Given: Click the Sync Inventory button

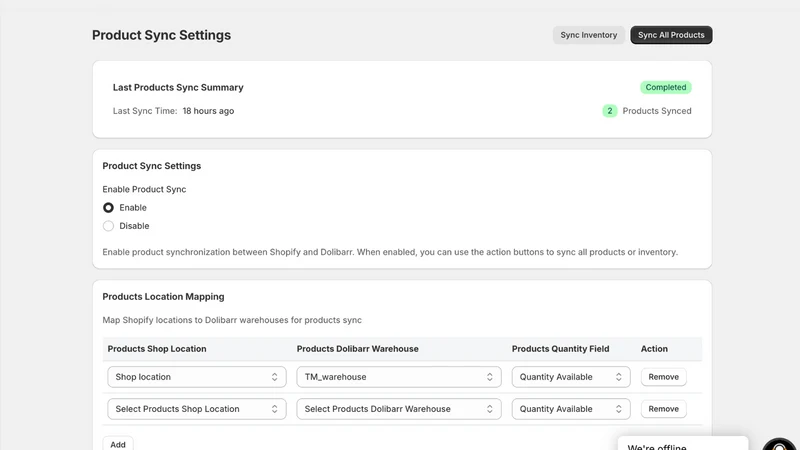Looking at the screenshot, I should pos(588,35).
